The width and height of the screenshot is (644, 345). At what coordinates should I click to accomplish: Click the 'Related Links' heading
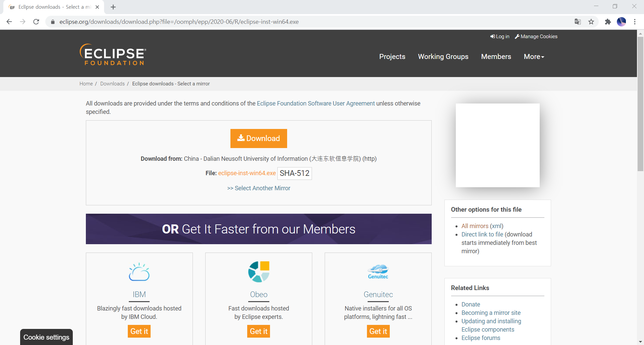click(x=470, y=288)
